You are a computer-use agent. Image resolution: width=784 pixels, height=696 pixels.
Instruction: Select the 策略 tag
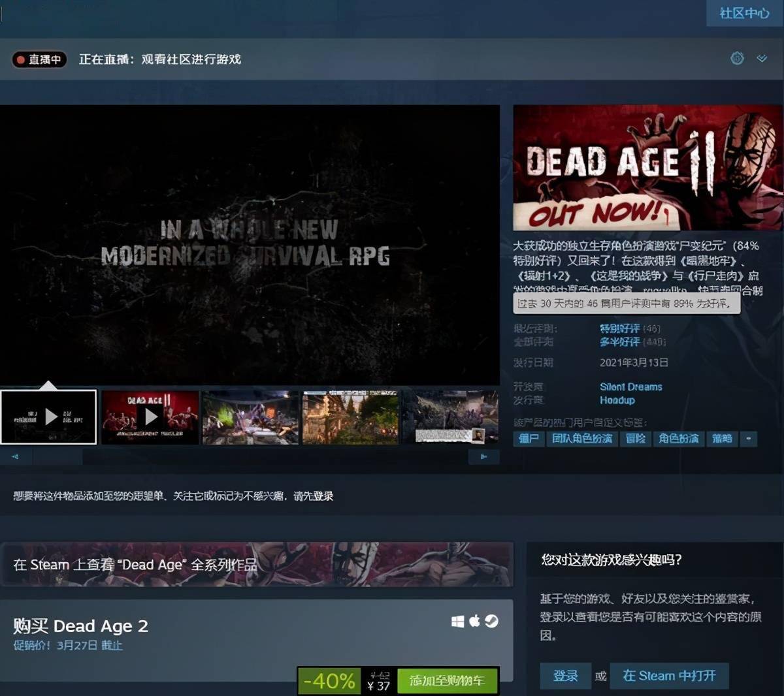tap(722, 439)
